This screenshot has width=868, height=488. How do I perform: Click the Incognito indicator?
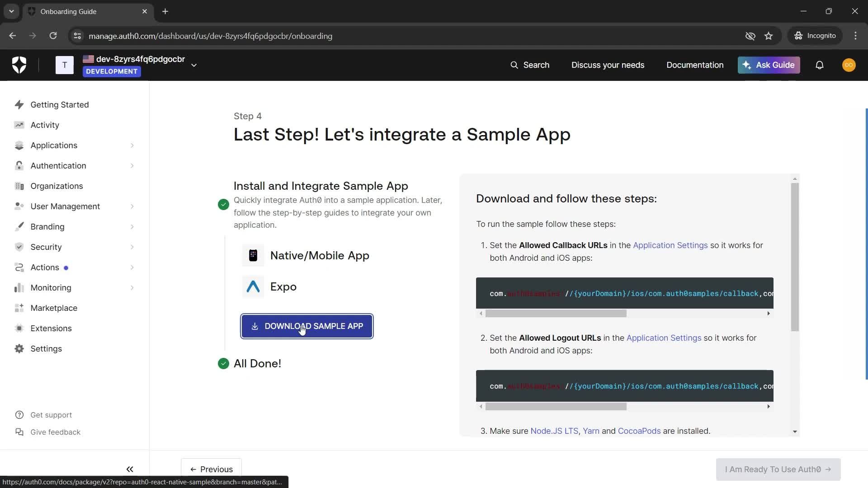(815, 36)
